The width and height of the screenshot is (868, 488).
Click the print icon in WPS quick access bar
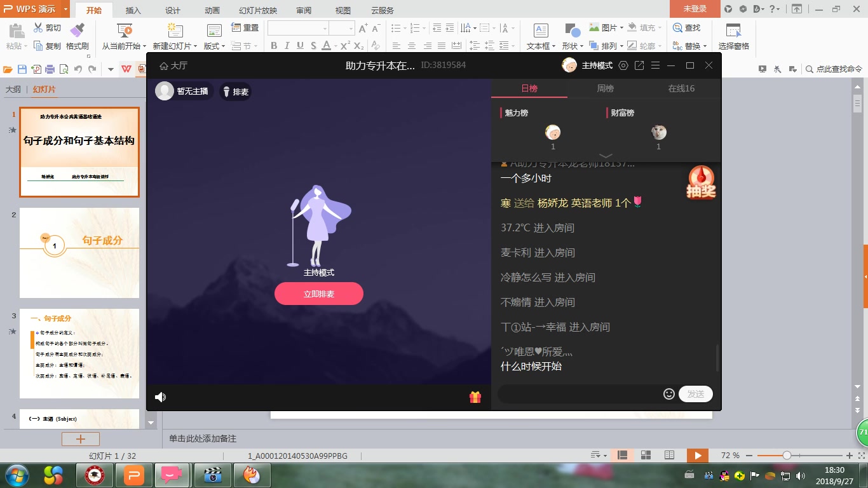[50, 69]
